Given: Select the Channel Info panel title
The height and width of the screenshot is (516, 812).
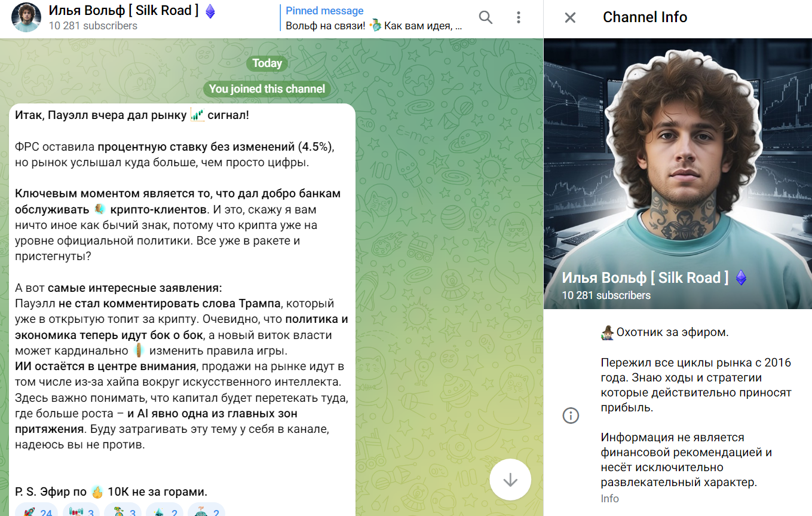Looking at the screenshot, I should [645, 17].
